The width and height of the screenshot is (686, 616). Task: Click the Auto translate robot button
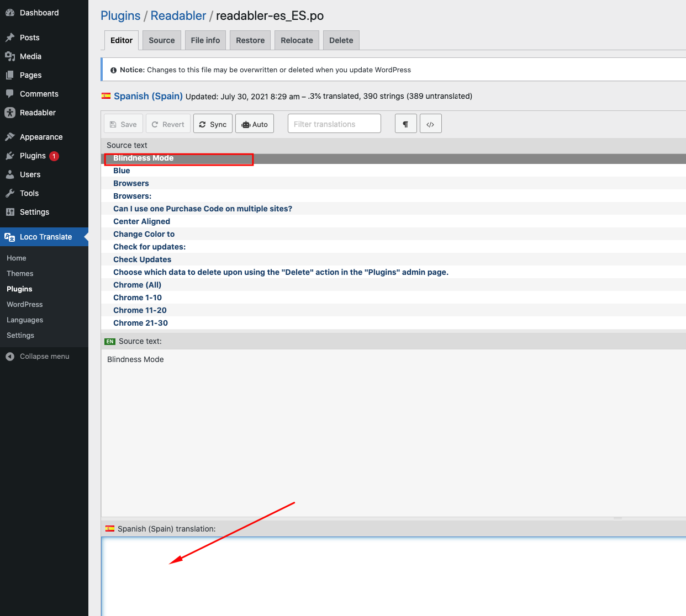pyautogui.click(x=254, y=124)
